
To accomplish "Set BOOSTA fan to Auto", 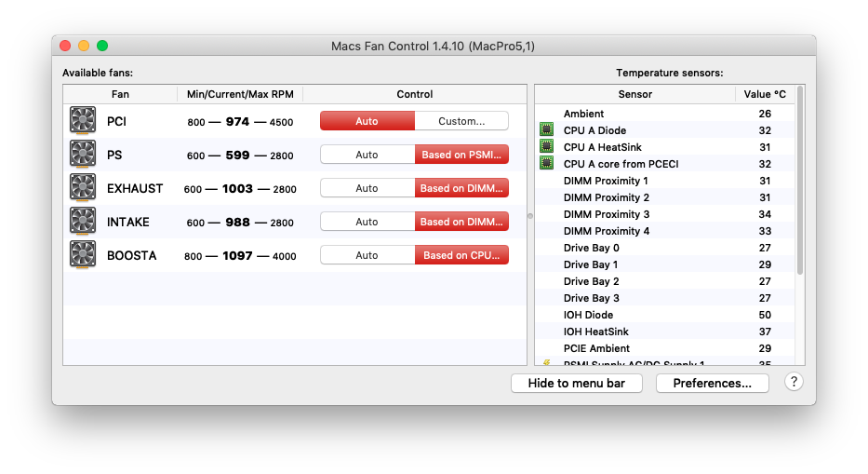I will 367,255.
